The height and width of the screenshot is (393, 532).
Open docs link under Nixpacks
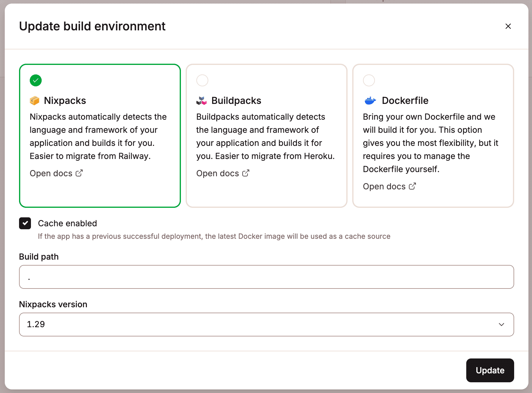56,173
